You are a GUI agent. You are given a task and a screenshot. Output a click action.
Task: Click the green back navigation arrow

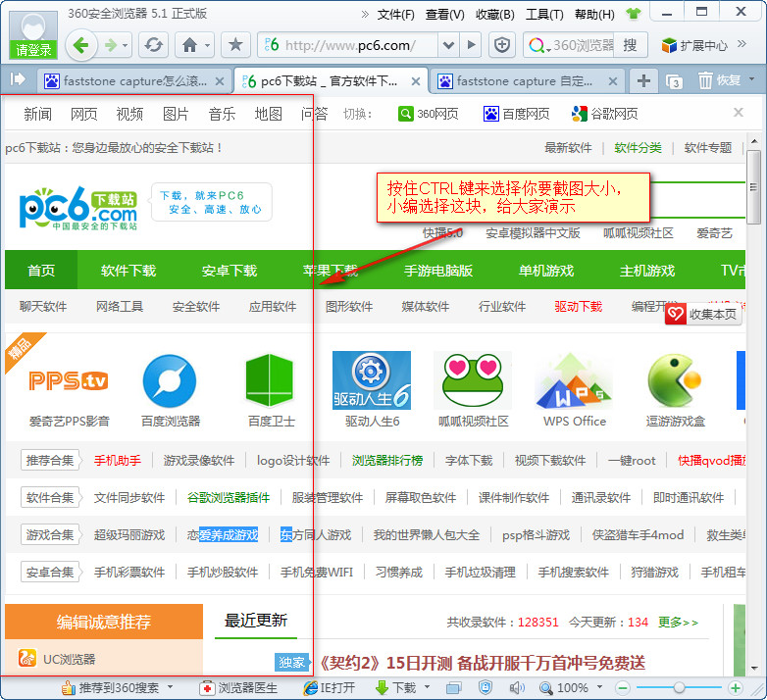[x=81, y=45]
